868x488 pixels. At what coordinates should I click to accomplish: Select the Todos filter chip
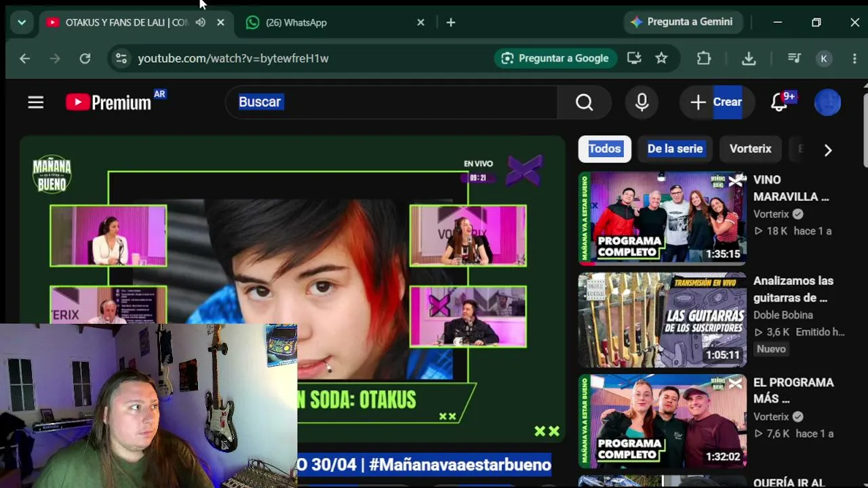click(x=604, y=148)
